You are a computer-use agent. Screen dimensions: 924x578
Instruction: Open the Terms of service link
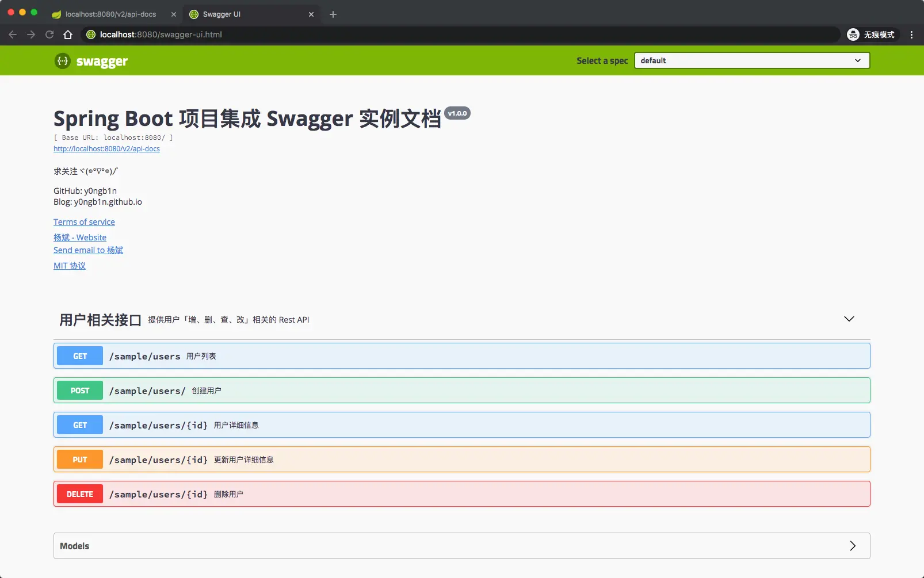point(84,221)
